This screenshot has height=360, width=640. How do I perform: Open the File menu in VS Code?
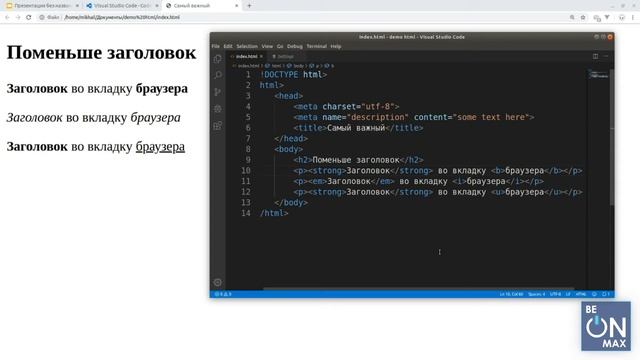coord(216,46)
